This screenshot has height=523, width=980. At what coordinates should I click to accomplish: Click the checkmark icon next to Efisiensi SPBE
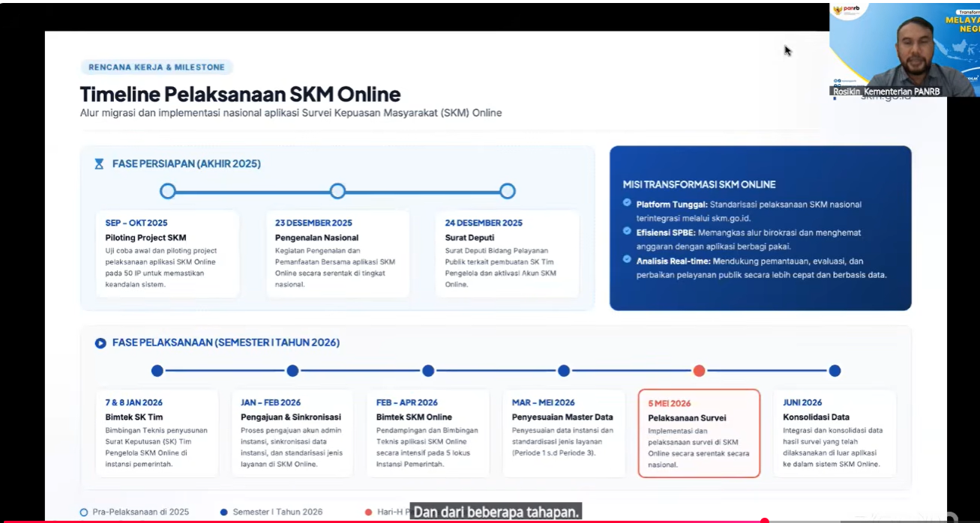627,232
